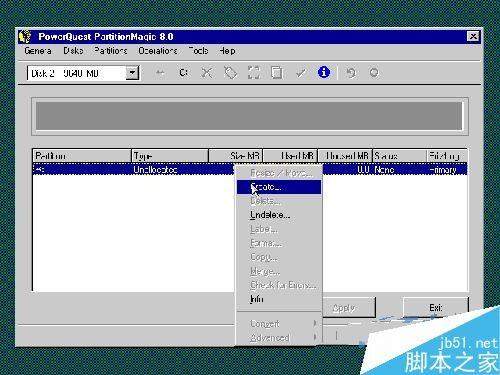Click the Copy partition toolbar icon
500x375 pixels.
pos(277,73)
